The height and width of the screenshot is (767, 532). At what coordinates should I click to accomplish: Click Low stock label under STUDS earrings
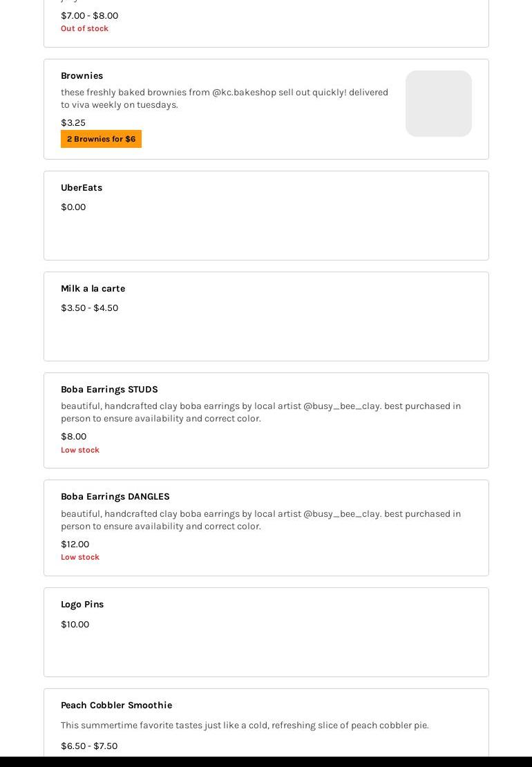[x=80, y=450]
